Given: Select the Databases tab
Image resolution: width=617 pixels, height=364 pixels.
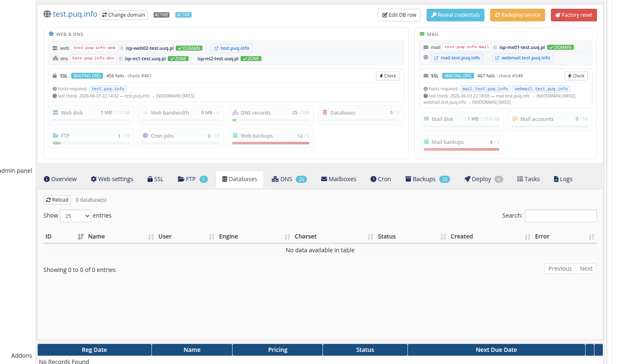Looking at the screenshot, I should coord(240,179).
